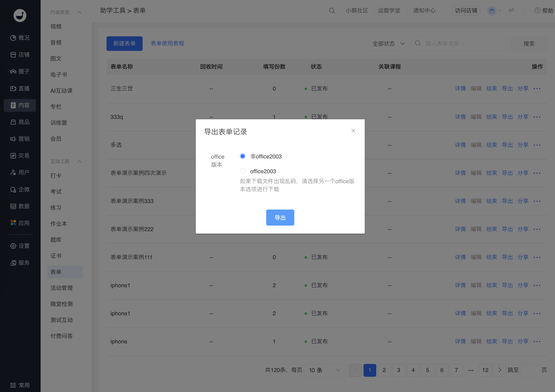Click the switch arrows icon in header
The height and width of the screenshot is (392, 555).
(511, 10)
